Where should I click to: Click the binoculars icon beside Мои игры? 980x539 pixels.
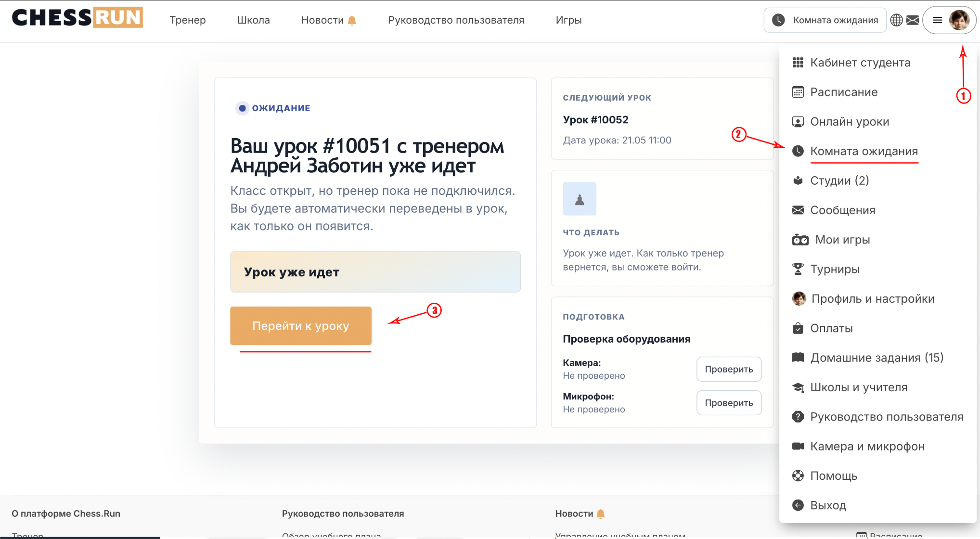pos(800,240)
